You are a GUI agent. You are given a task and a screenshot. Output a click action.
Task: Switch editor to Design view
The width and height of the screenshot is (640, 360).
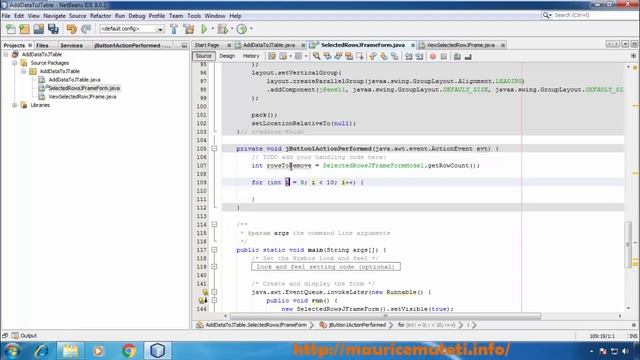pyautogui.click(x=227, y=56)
